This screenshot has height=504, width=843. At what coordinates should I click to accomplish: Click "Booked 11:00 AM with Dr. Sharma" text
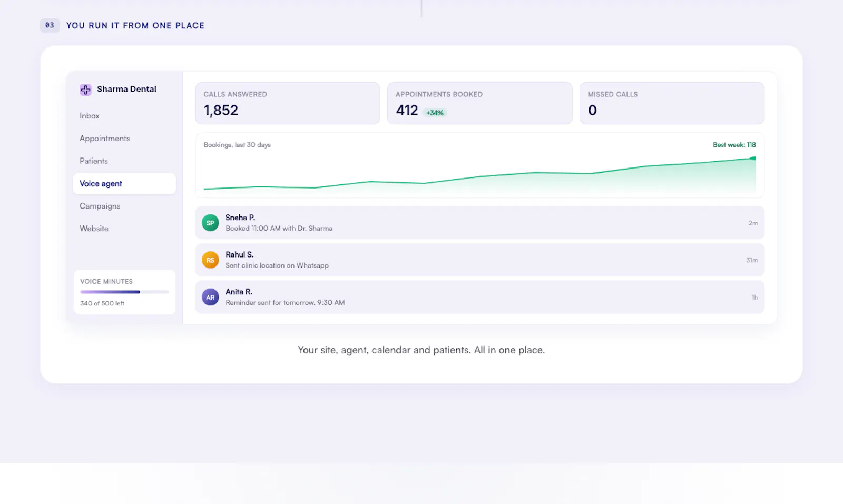[x=279, y=229]
